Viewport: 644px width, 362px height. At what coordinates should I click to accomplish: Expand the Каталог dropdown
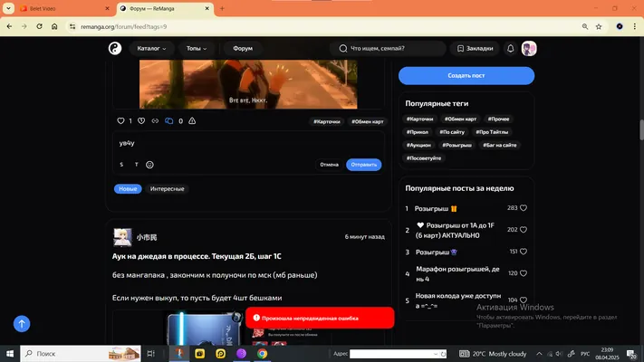(x=151, y=49)
